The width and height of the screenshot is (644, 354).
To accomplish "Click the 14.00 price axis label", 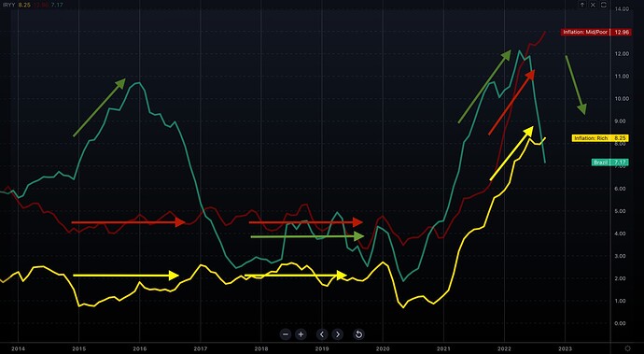I will click(623, 8).
